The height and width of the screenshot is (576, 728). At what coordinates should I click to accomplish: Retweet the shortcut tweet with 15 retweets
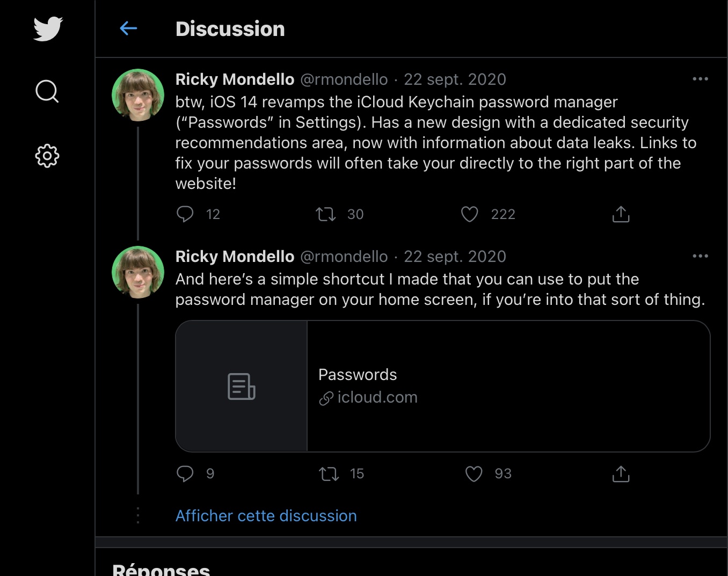click(329, 474)
